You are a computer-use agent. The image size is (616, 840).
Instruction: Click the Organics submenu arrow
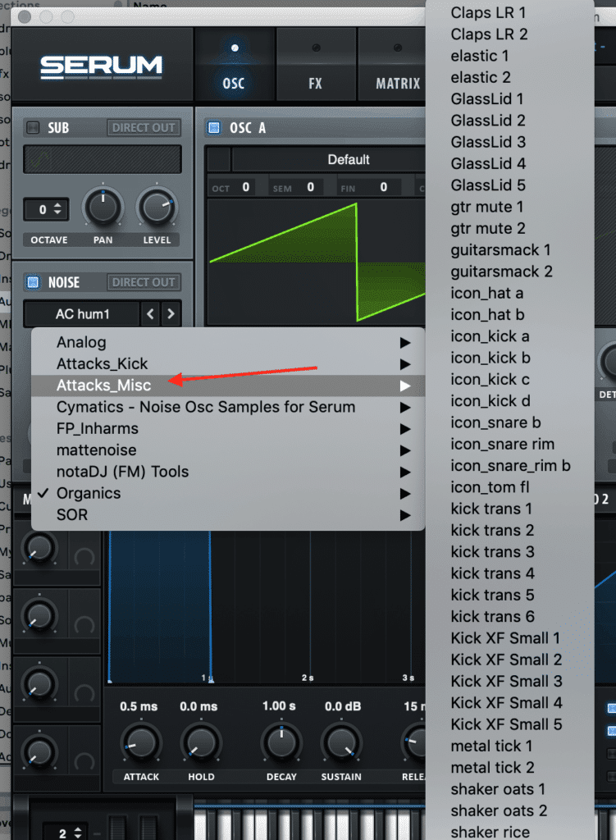[405, 494]
